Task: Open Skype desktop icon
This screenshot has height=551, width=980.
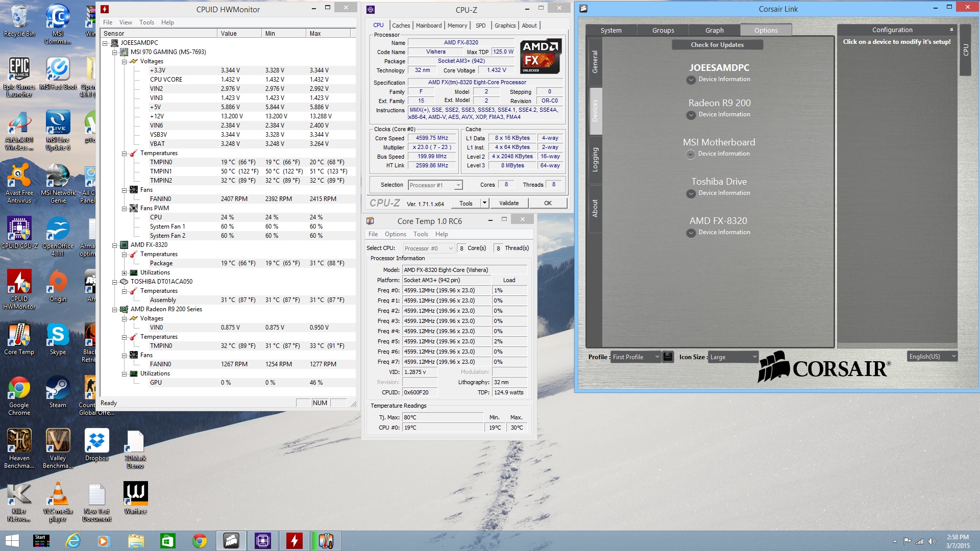Action: 58,339
